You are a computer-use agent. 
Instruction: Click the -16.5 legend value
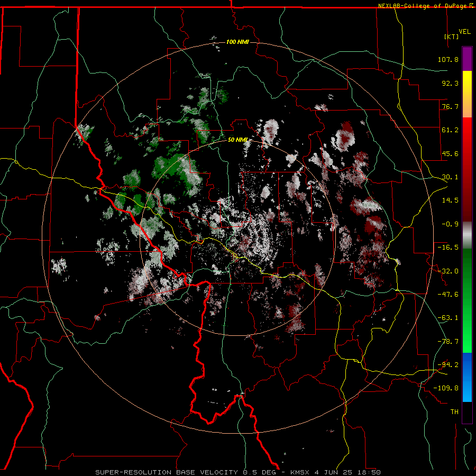(x=448, y=248)
